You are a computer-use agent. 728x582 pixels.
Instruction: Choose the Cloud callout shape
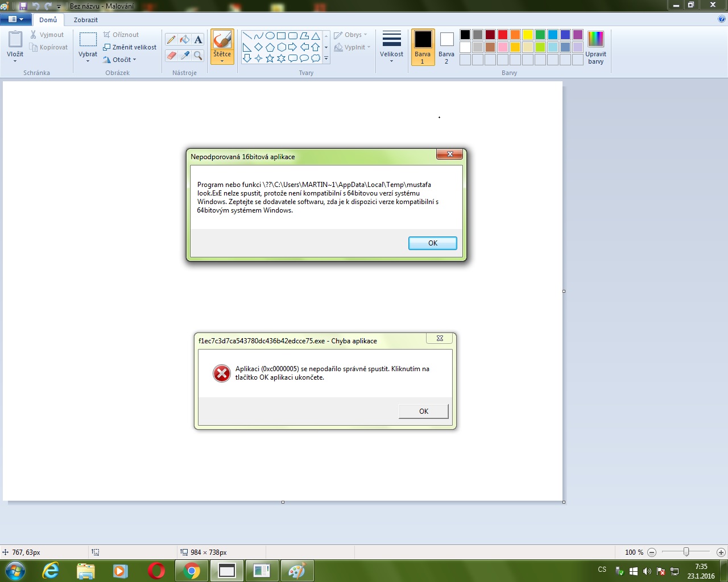pos(316,58)
